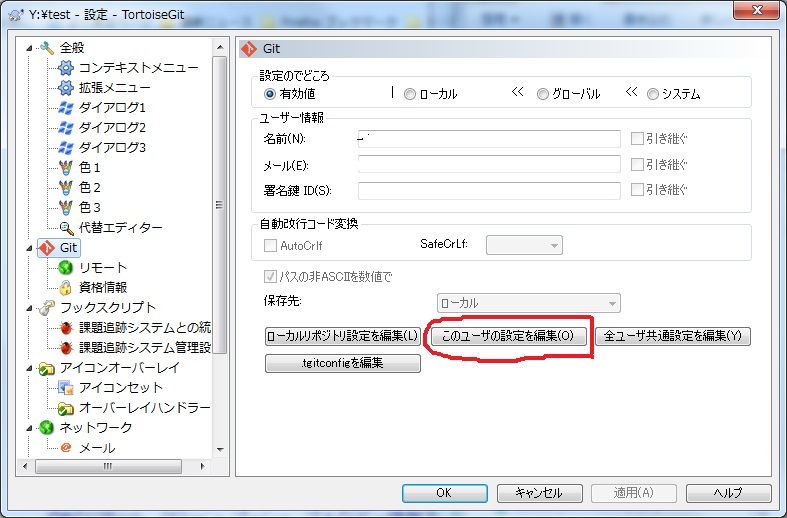Open リモート settings page
Image resolution: width=787 pixels, height=518 pixels.
click(103, 268)
